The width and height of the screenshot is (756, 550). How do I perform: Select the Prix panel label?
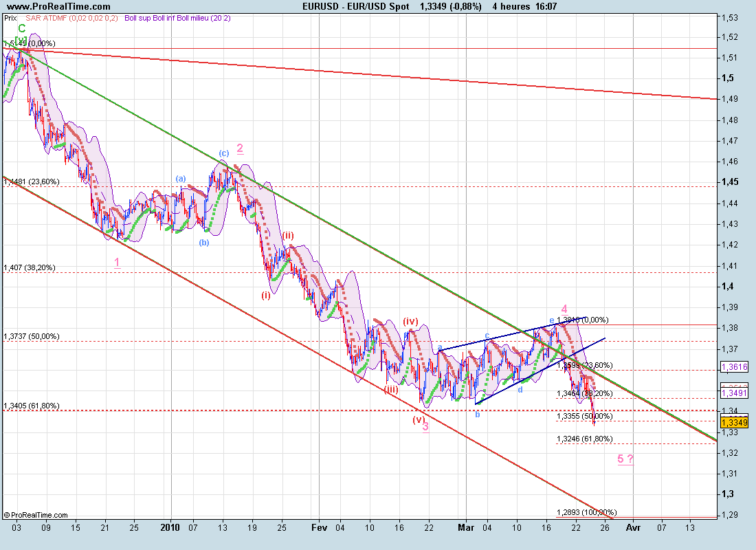[10, 18]
